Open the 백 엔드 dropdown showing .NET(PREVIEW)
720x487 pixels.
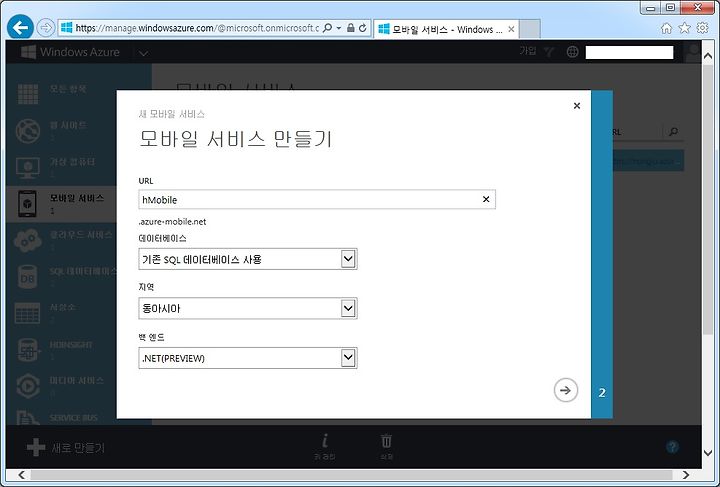[248, 358]
